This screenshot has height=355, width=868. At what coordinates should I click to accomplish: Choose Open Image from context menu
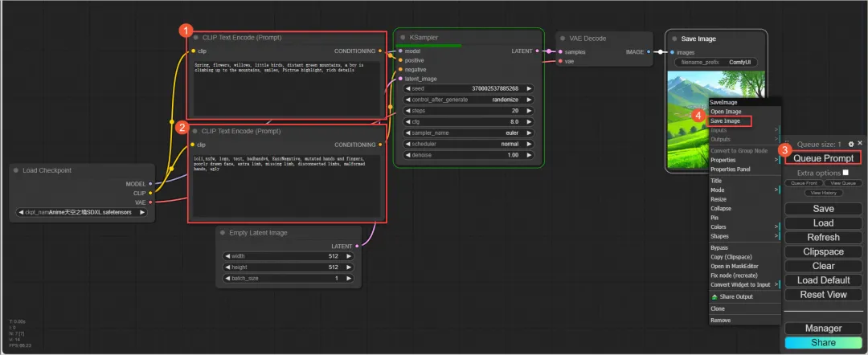744,112
